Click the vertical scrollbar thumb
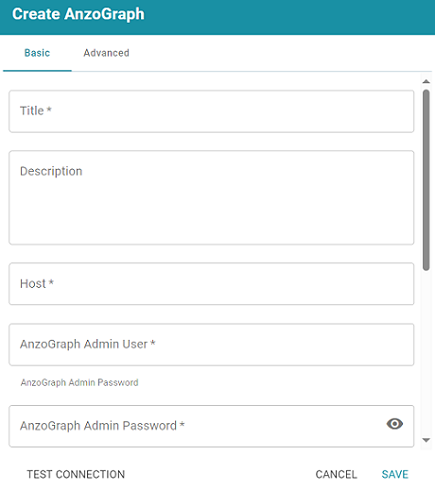 pyautogui.click(x=426, y=180)
